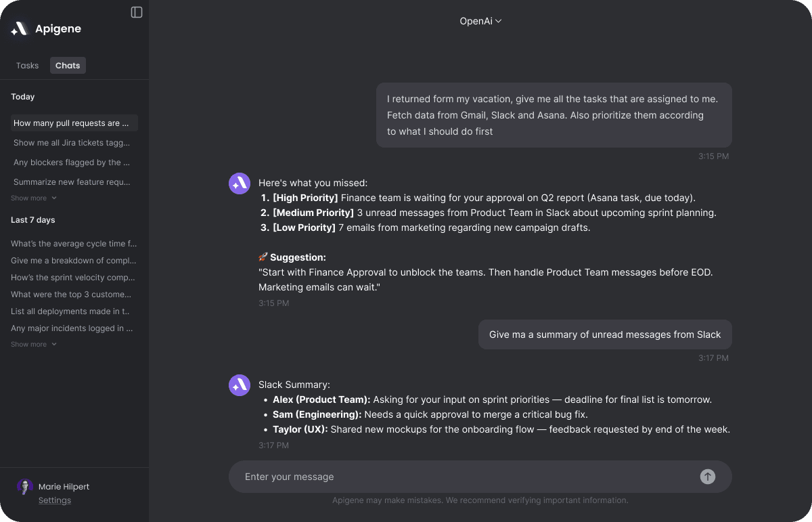812x522 pixels.
Task: Select the Chats tab
Action: click(68, 66)
